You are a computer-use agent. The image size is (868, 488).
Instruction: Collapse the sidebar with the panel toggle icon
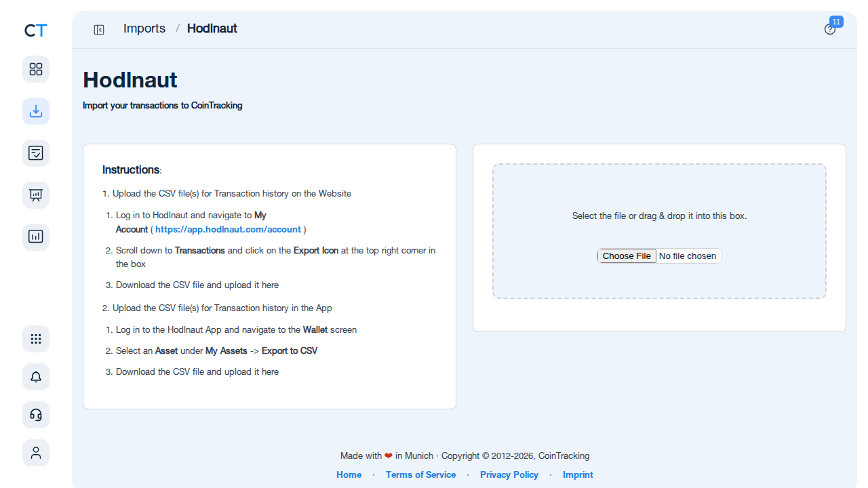(99, 29)
